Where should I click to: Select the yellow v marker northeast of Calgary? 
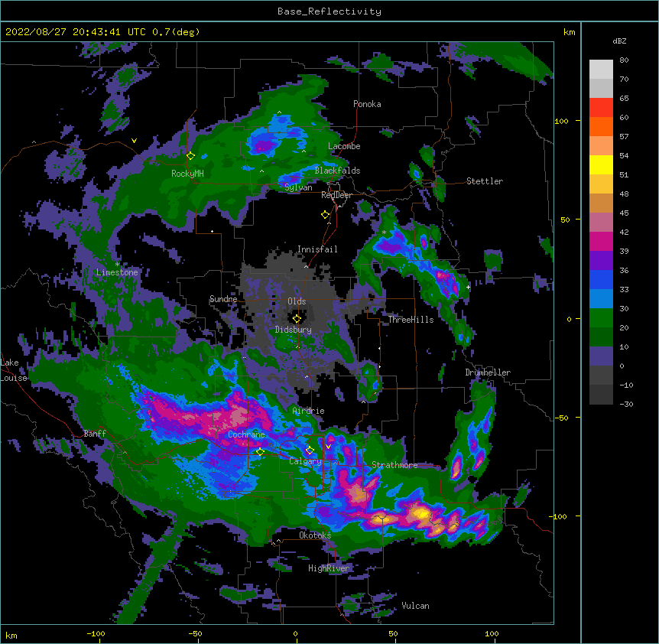pyautogui.click(x=328, y=447)
